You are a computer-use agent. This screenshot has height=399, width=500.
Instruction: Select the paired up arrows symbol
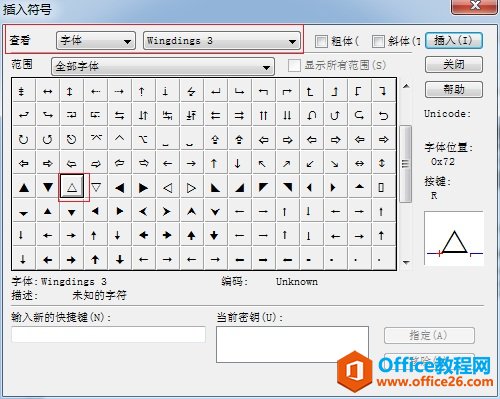(x=263, y=115)
